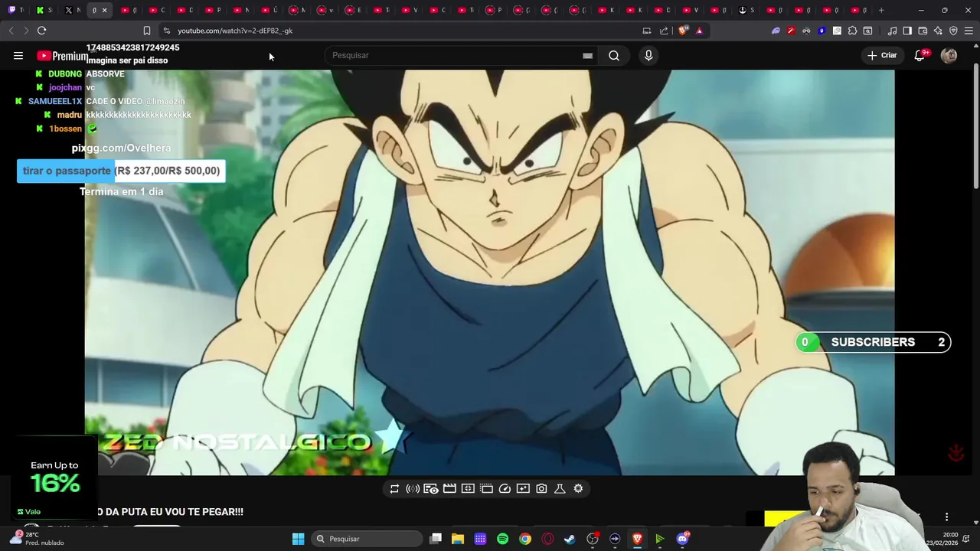Close the active browser tab
This screenshot has width=980, height=551.
coord(104,10)
